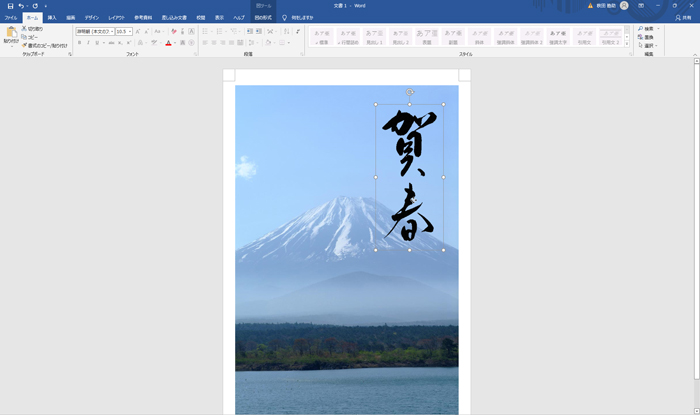Click the Save icon in title bar
Viewport: 700px width, 415px height.
10,6
